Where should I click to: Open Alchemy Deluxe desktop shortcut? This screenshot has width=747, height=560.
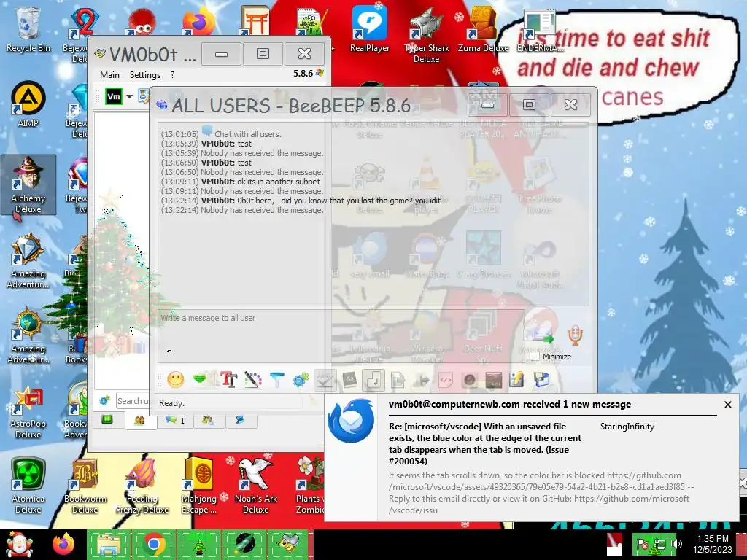tap(28, 184)
